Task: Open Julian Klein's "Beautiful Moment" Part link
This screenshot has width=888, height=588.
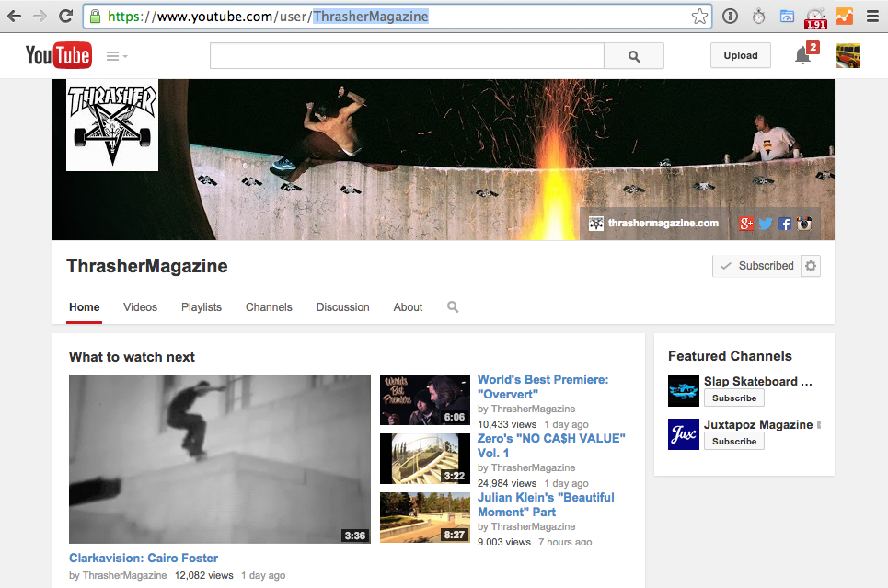Action: (546, 505)
